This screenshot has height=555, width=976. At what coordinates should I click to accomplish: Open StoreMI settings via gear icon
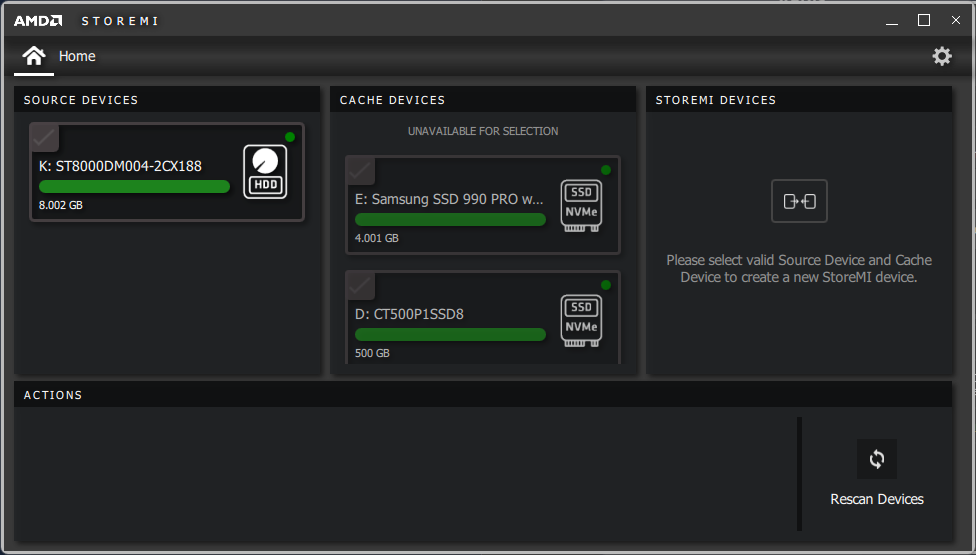(942, 56)
